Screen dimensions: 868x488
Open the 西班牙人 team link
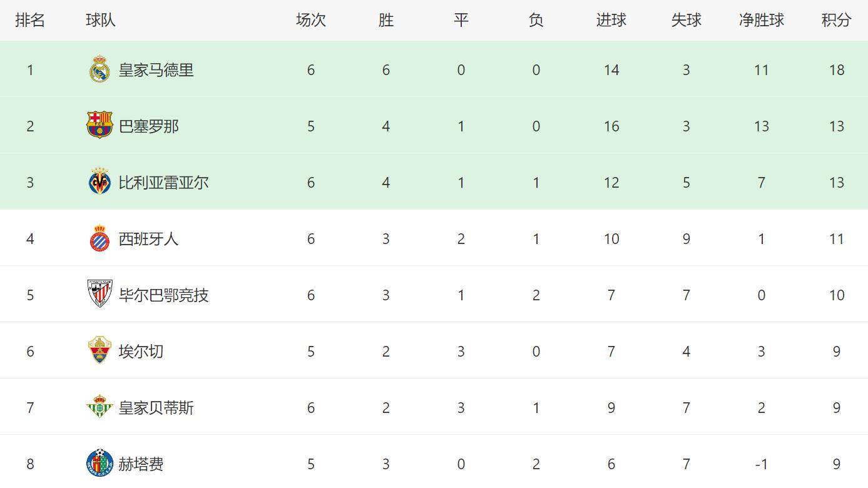149,239
